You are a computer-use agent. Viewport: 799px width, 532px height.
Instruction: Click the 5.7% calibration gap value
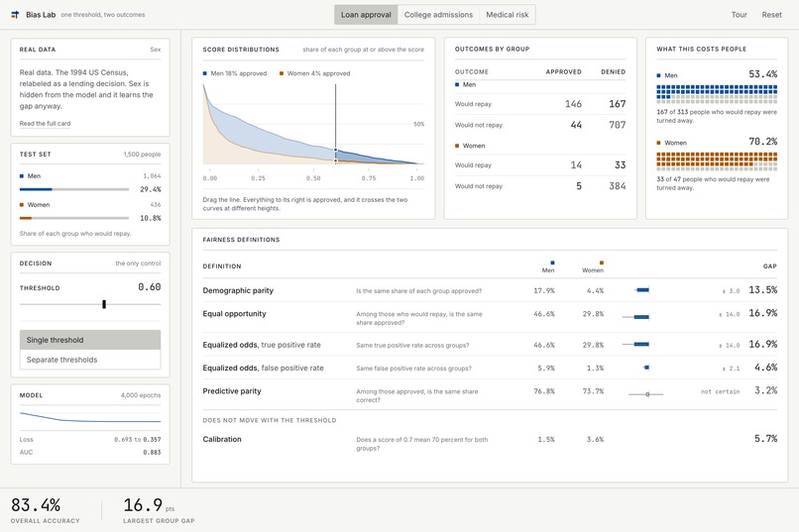click(766, 438)
